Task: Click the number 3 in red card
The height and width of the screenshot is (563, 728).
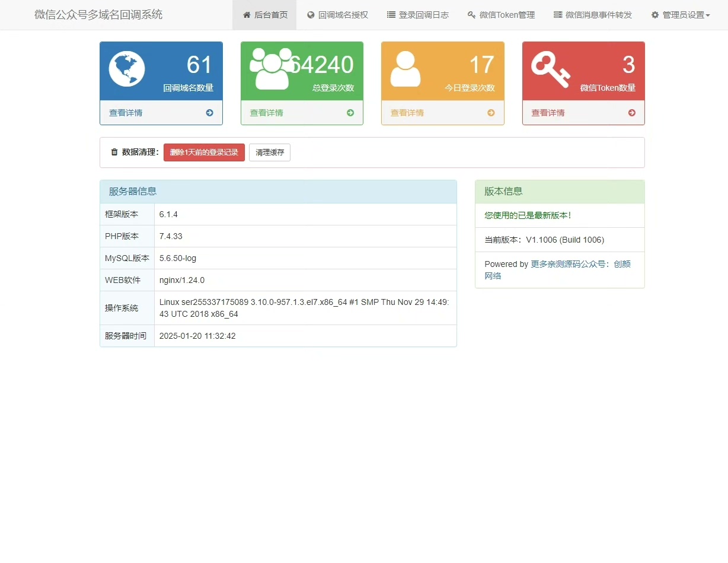Action: tap(629, 65)
